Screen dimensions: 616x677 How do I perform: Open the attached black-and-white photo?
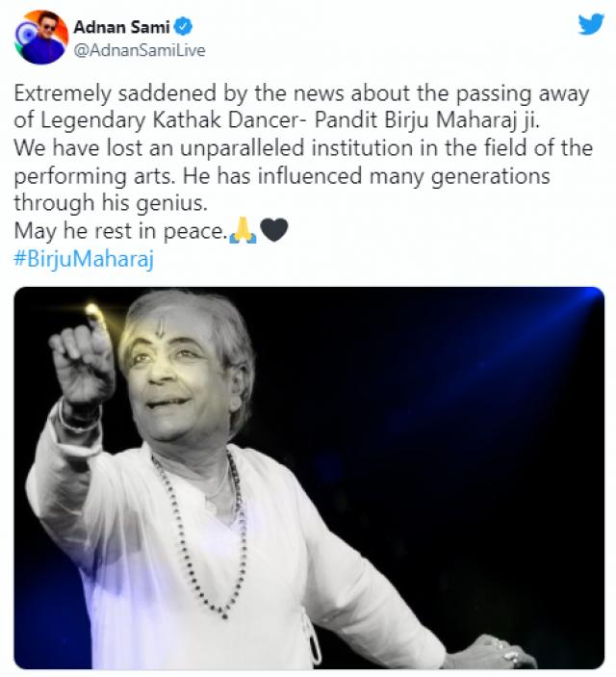[309, 478]
